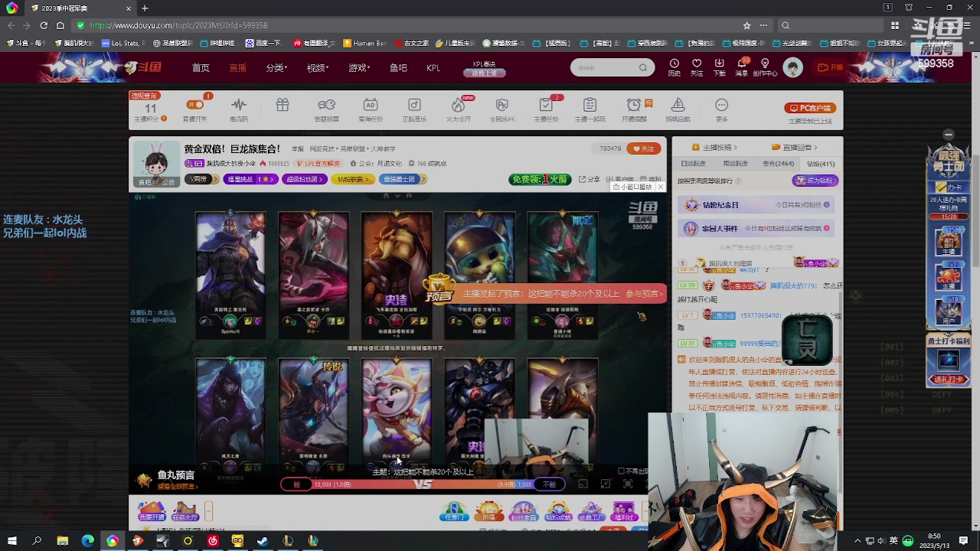Screen dimensions: 980x551
Task: Expand the 分类 category menu
Action: [276, 68]
